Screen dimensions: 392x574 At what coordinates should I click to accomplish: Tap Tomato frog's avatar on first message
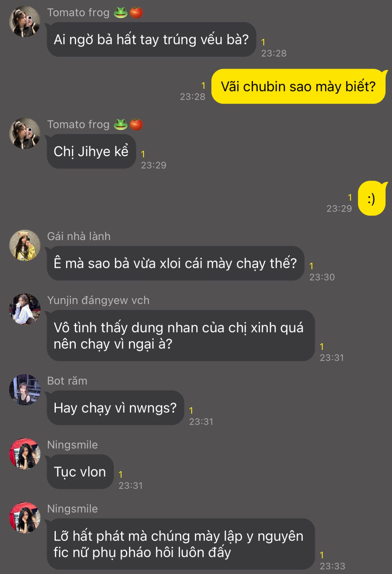click(x=25, y=21)
